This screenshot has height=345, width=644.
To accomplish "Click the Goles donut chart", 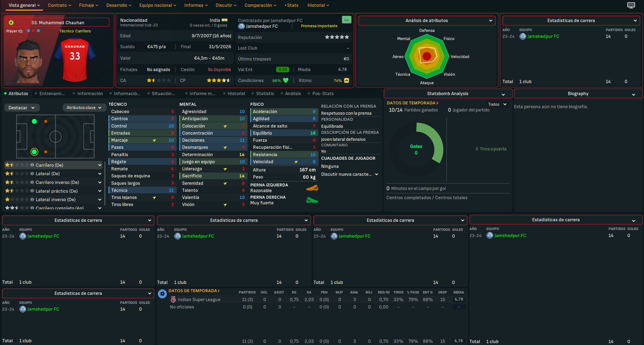I will tap(416, 149).
